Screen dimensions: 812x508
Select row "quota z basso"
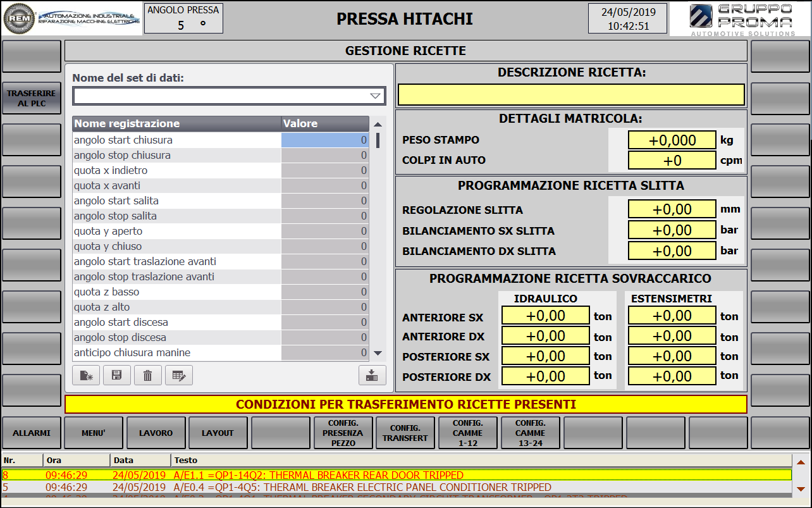click(221, 292)
